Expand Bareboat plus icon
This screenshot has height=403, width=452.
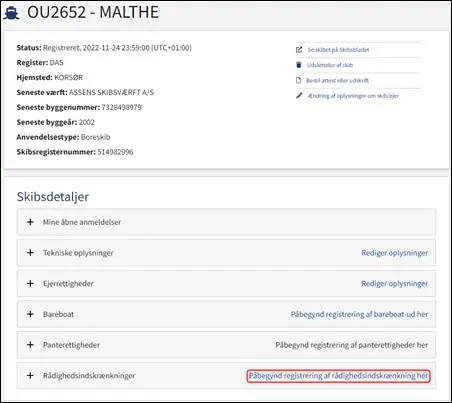(x=30, y=314)
